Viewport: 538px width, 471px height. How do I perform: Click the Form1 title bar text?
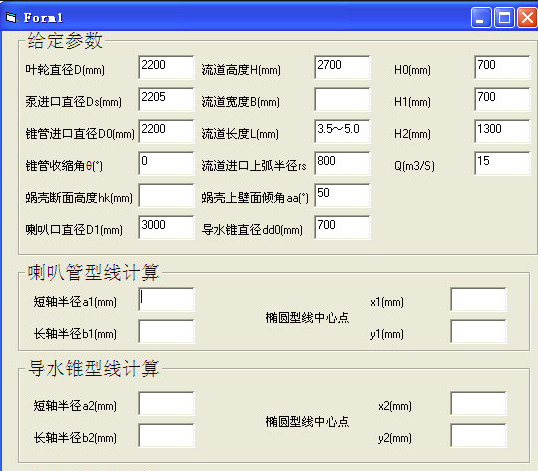click(x=43, y=17)
